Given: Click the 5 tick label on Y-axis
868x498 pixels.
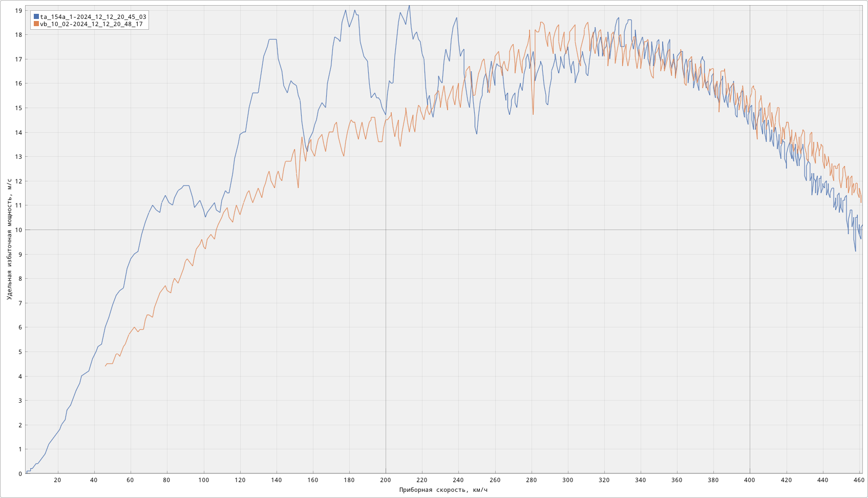Looking at the screenshot, I should click(20, 352).
